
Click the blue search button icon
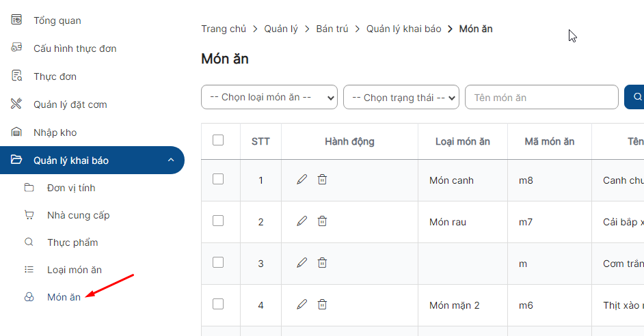637,97
